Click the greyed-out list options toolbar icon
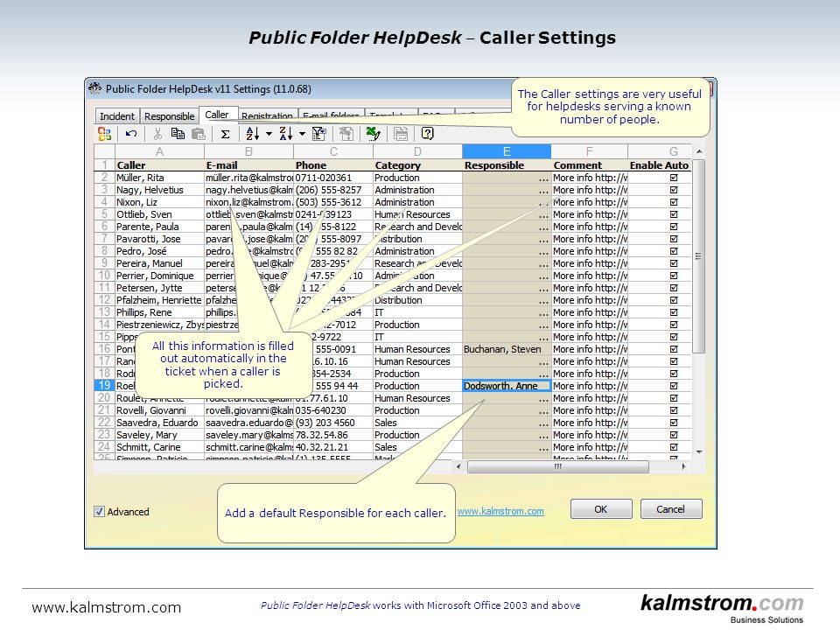 pos(401,134)
